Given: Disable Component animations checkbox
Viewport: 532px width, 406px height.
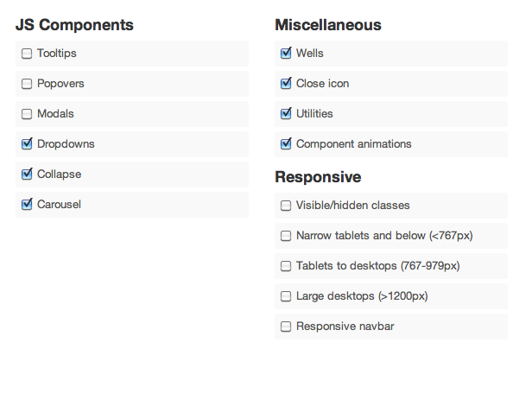Looking at the screenshot, I should [x=286, y=144].
